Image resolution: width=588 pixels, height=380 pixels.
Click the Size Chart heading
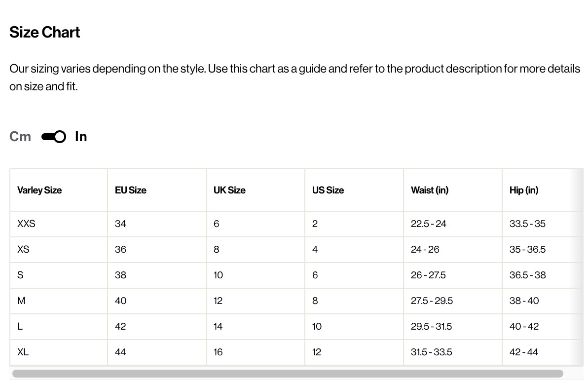[x=44, y=32]
